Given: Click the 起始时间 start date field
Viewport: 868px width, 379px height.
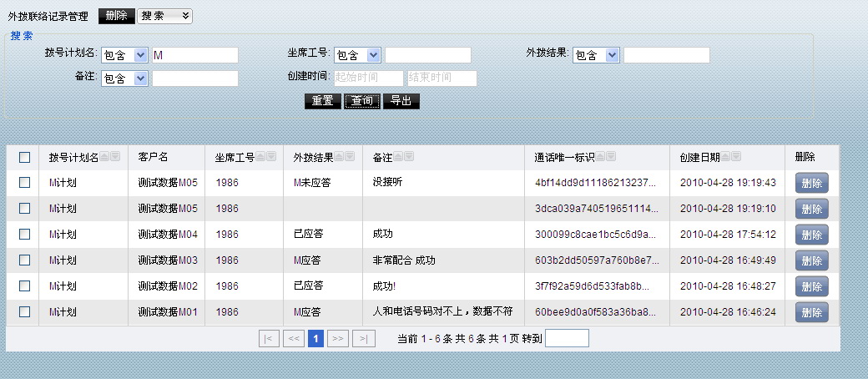Looking at the screenshot, I should pyautogui.click(x=369, y=78).
